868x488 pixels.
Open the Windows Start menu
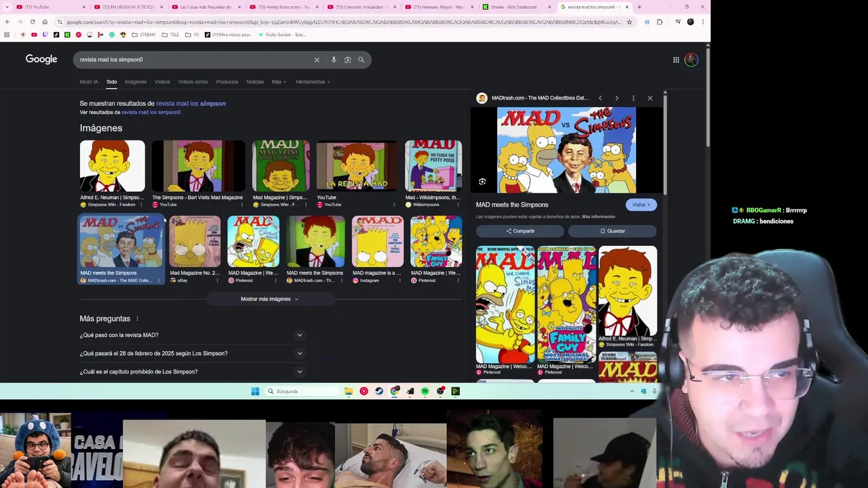[x=255, y=391]
